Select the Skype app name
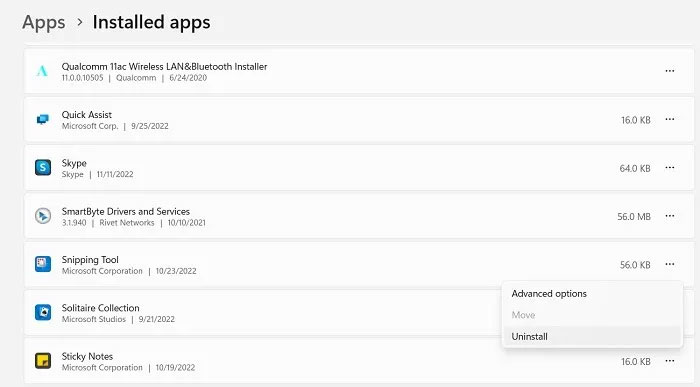This screenshot has height=387, width=700. pyautogui.click(x=74, y=163)
